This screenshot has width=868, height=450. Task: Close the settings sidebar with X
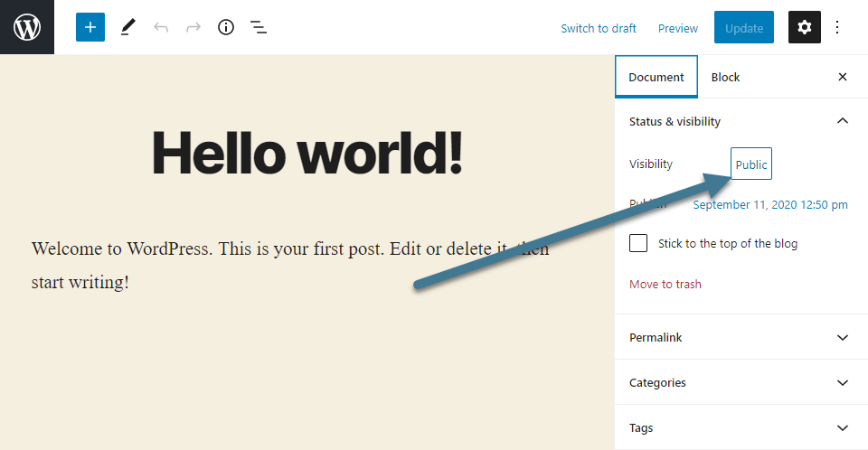click(x=843, y=77)
